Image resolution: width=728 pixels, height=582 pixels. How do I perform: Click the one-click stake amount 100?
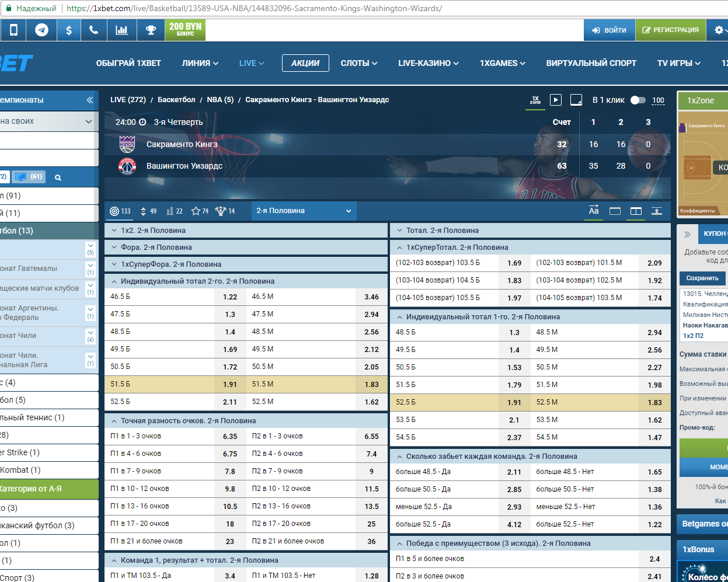(x=659, y=100)
